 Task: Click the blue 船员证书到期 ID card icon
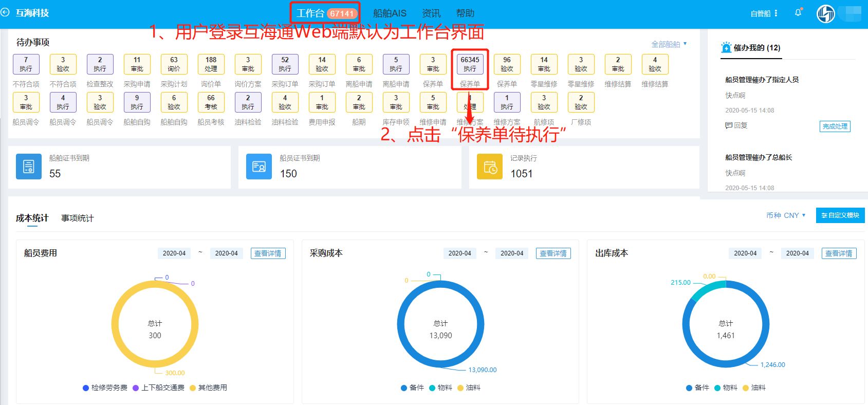(x=259, y=167)
